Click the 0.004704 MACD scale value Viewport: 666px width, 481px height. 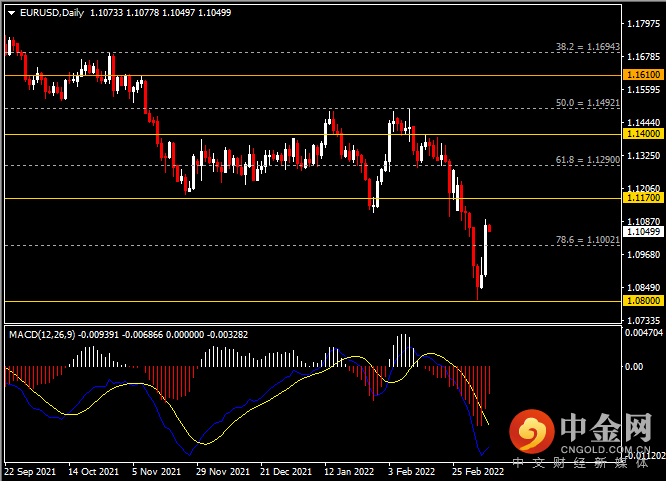click(643, 332)
